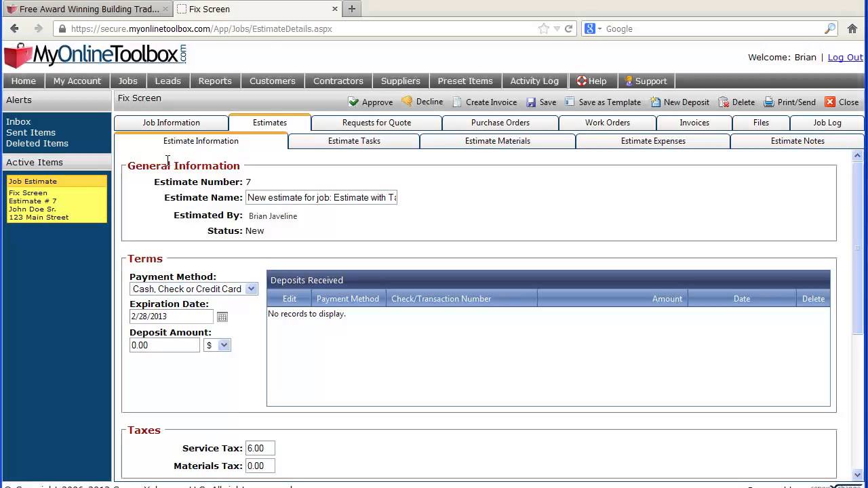
Task: Click the Delete trash icon
Action: tap(724, 102)
